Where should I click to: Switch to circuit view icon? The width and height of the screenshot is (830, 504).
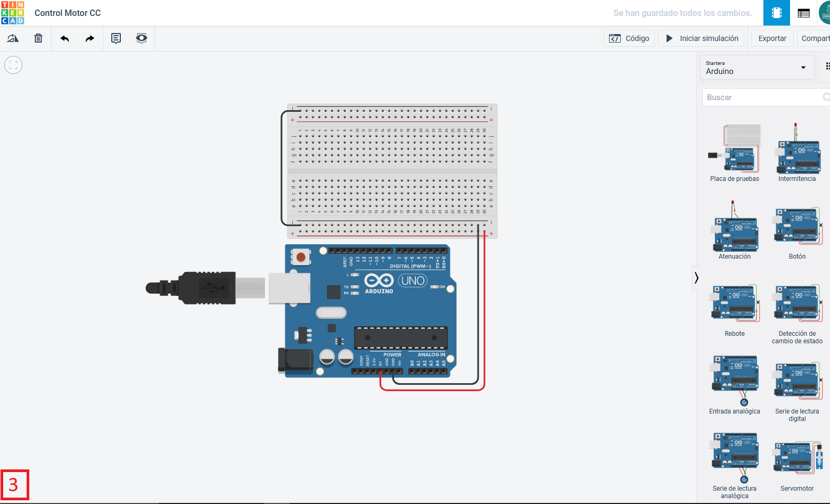[x=777, y=13]
